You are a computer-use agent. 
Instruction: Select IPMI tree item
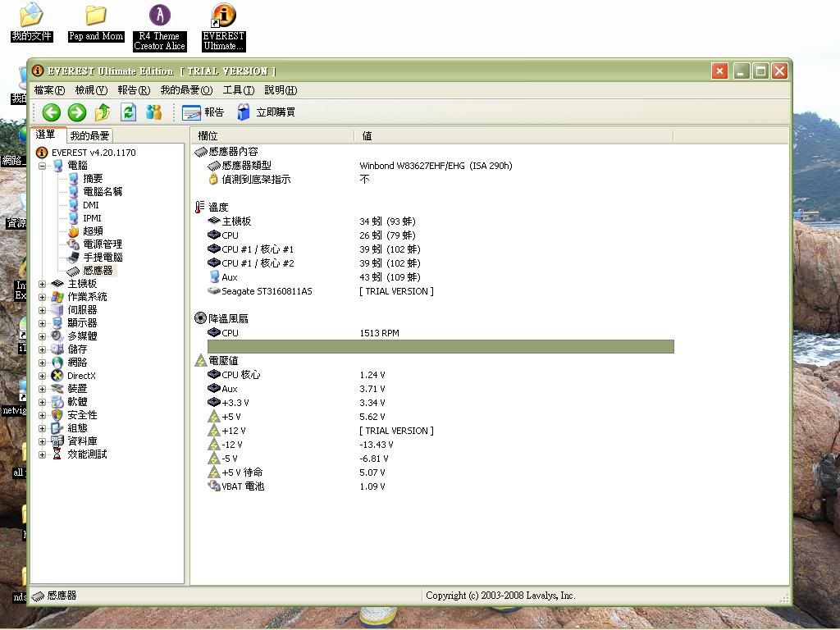[92, 218]
